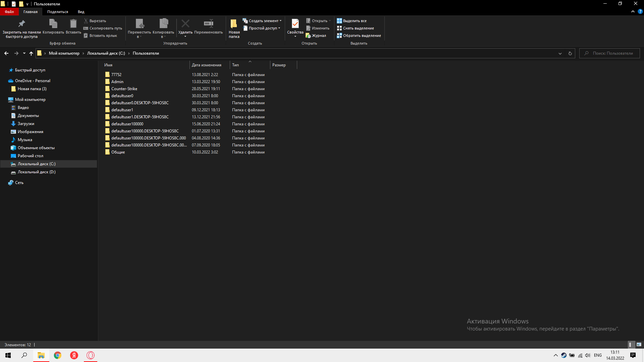The image size is (644, 362).
Task: Click Deselect (Снять выделение)
Action: tap(355, 28)
